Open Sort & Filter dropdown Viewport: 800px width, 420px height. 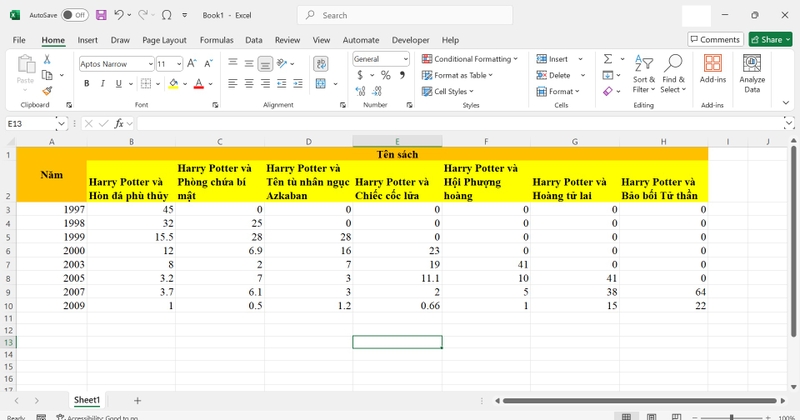pos(643,74)
